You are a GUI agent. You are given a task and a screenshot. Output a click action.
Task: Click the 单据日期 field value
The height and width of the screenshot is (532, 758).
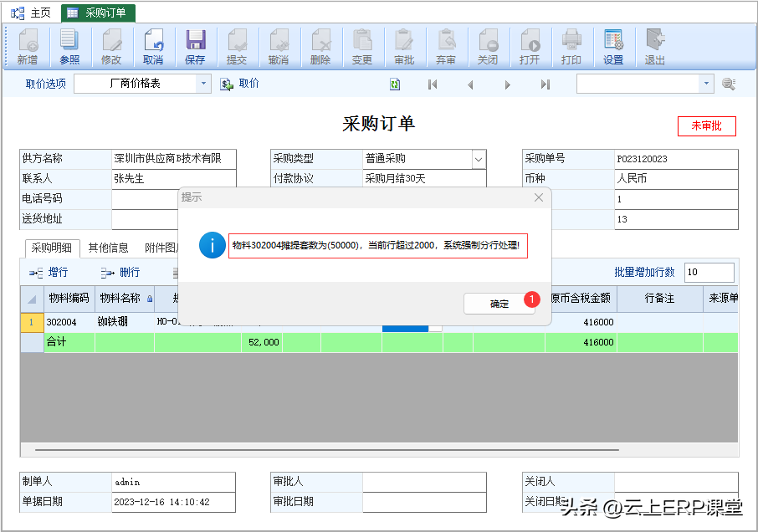(173, 502)
